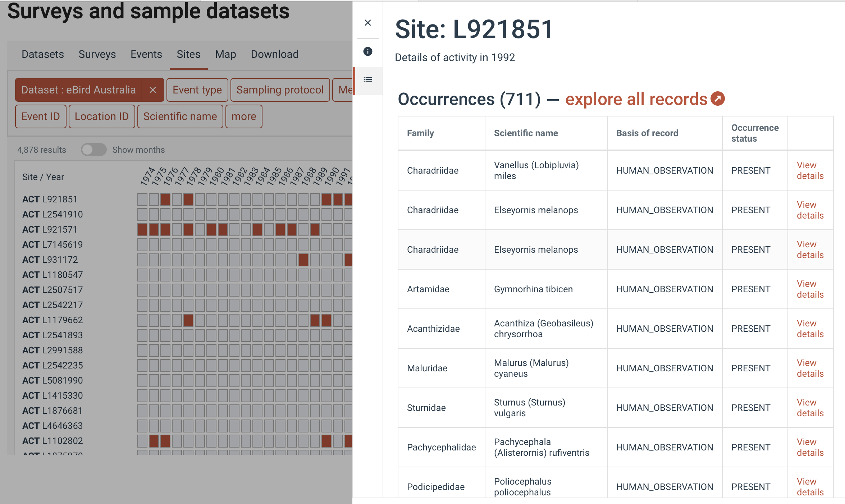Open the Sampling protocol filter
Viewport: 845px width, 504px height.
point(280,90)
